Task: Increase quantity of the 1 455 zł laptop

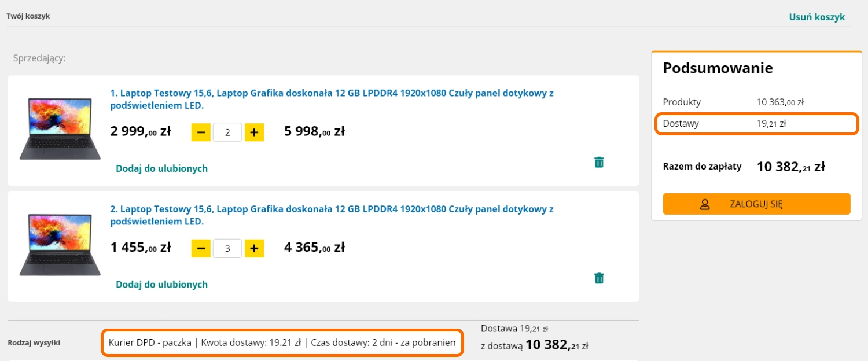Action: 254,249
